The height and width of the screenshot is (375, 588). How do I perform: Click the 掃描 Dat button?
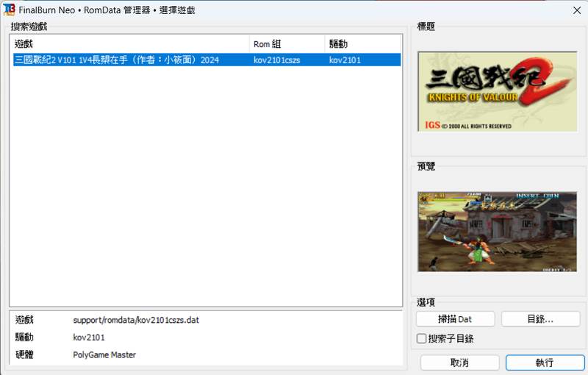click(455, 319)
